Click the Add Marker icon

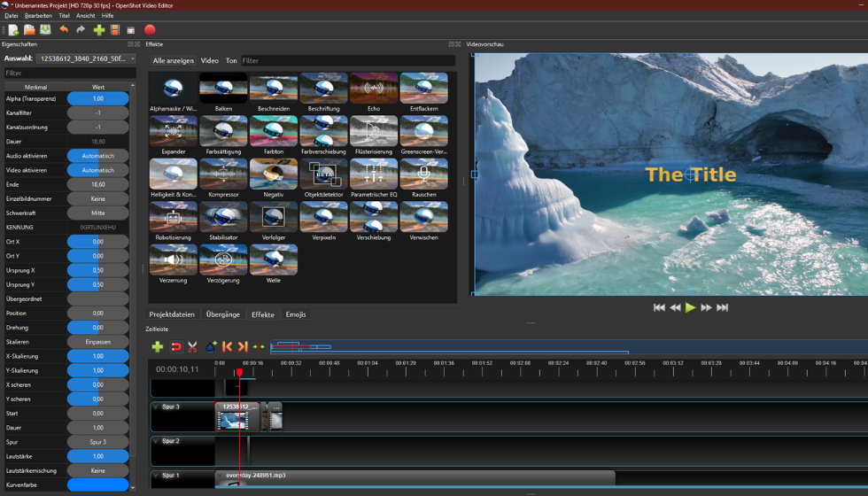tap(211, 346)
